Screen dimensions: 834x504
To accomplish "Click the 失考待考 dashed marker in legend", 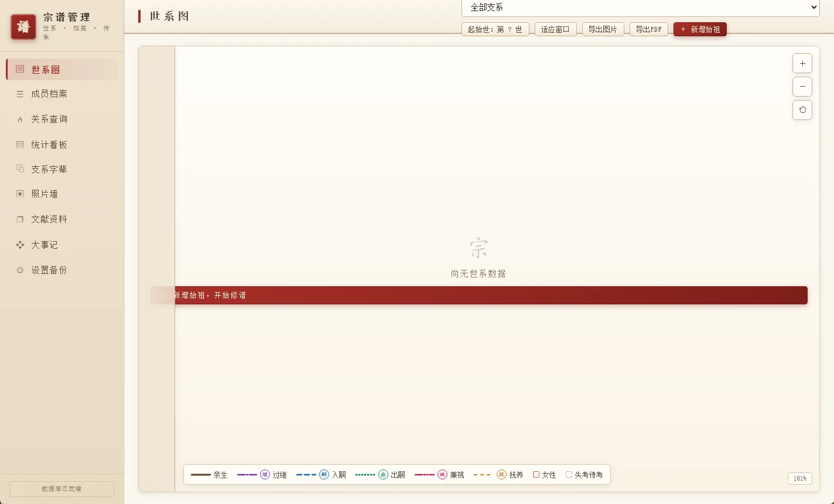I will 569,475.
